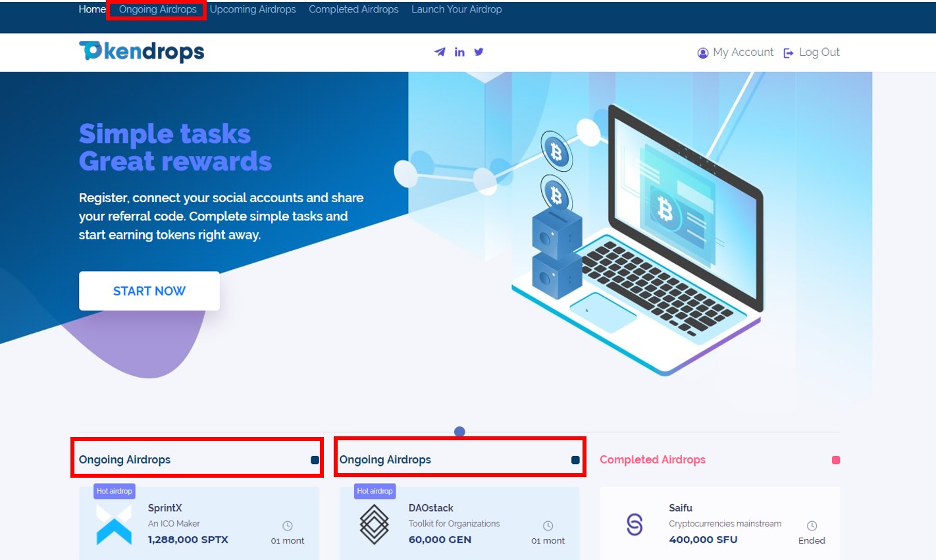Click the pink Completed Airdrops square marker
The height and width of the screenshot is (560, 936).
pyautogui.click(x=836, y=460)
